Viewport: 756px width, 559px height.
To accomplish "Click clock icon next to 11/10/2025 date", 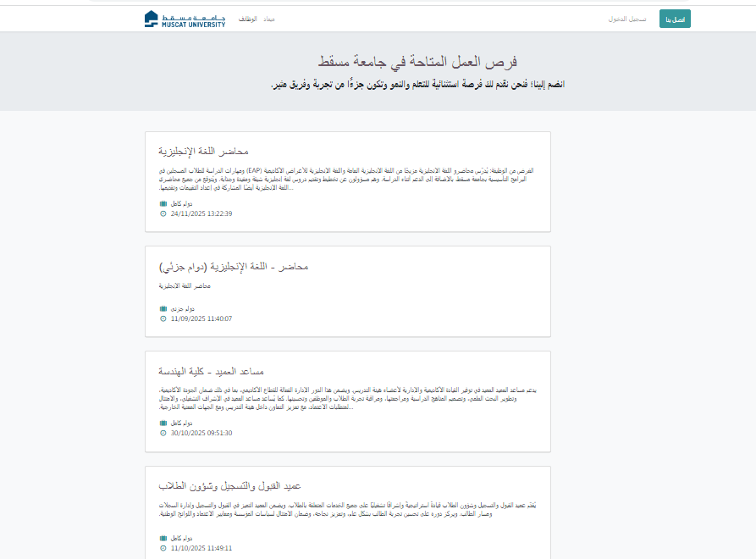I will [163, 548].
